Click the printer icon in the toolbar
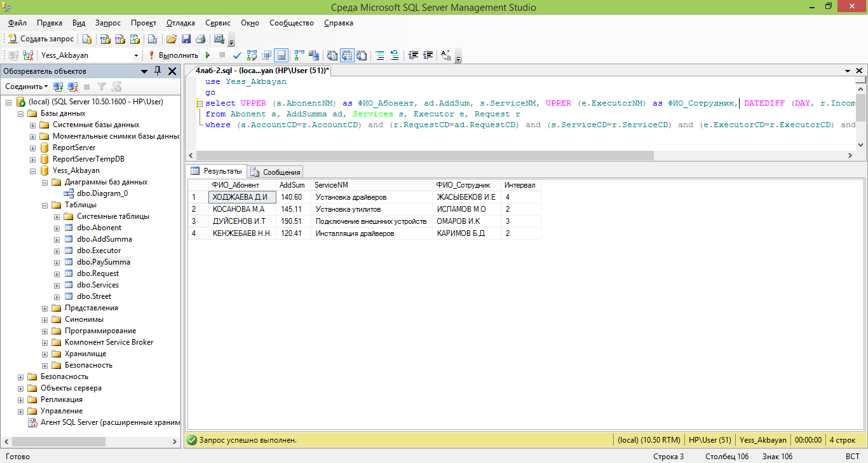This screenshot has height=463, width=868. coord(200,39)
